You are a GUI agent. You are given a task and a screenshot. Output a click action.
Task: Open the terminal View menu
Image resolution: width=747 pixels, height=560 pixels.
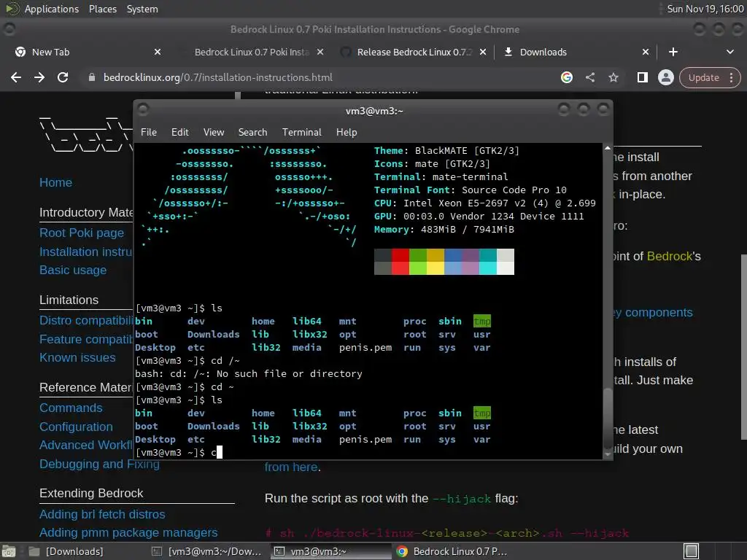click(214, 132)
